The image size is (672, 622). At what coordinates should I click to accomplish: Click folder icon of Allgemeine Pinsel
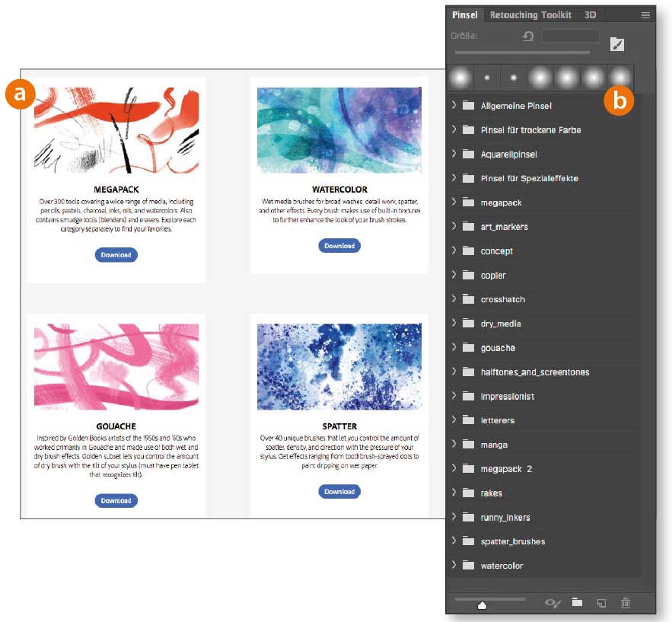point(469,106)
